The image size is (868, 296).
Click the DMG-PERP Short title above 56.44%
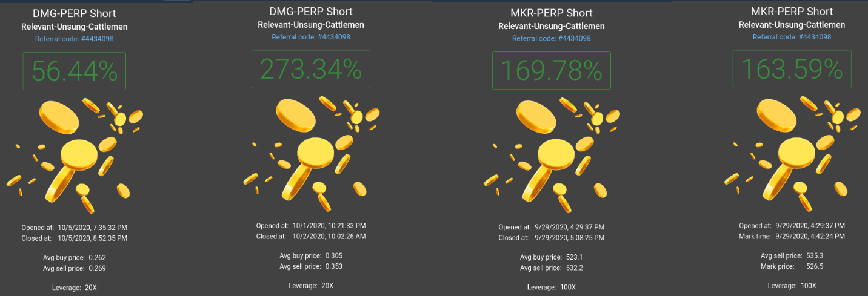(x=75, y=13)
